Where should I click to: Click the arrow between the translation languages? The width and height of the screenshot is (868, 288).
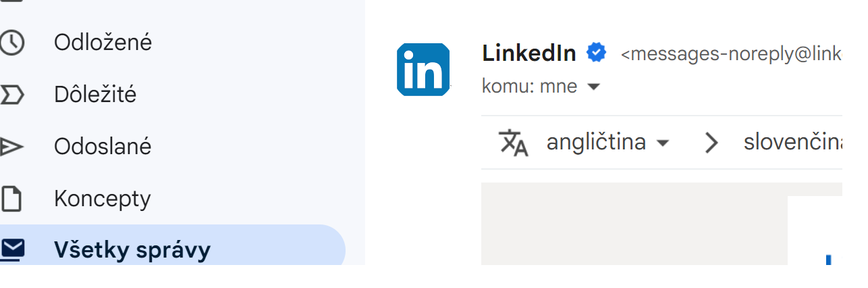711,143
